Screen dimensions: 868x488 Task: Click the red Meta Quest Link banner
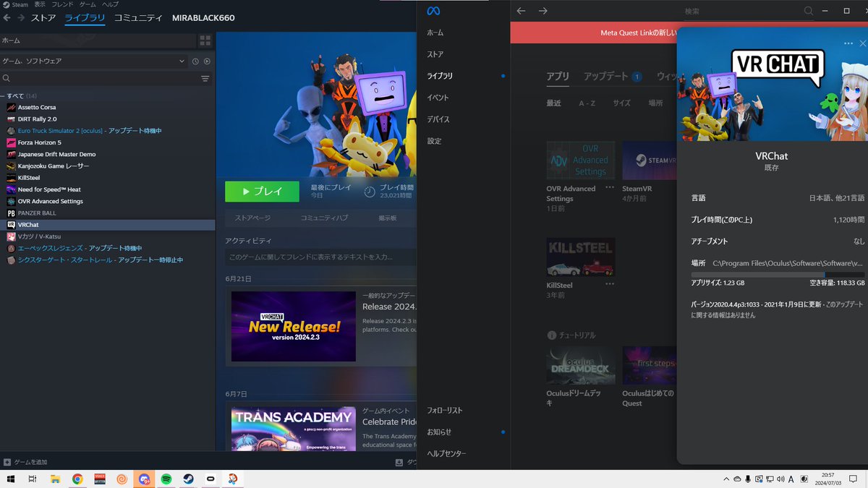click(x=594, y=33)
